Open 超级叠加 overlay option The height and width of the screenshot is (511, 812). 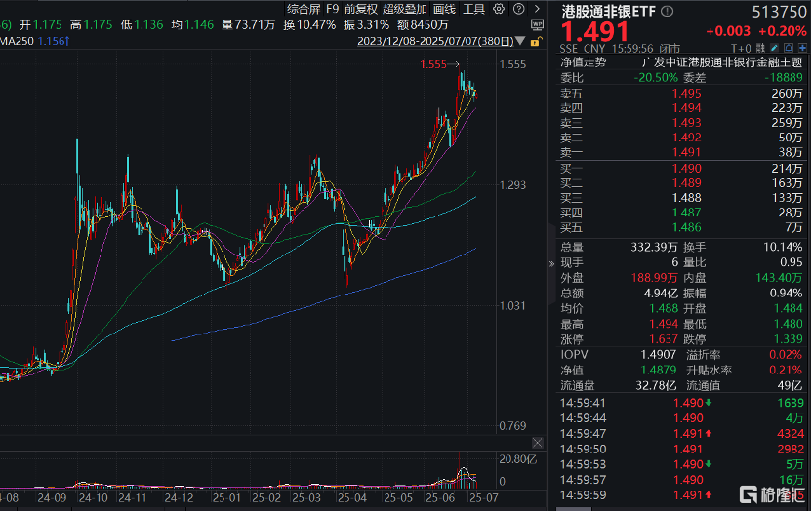(405, 9)
